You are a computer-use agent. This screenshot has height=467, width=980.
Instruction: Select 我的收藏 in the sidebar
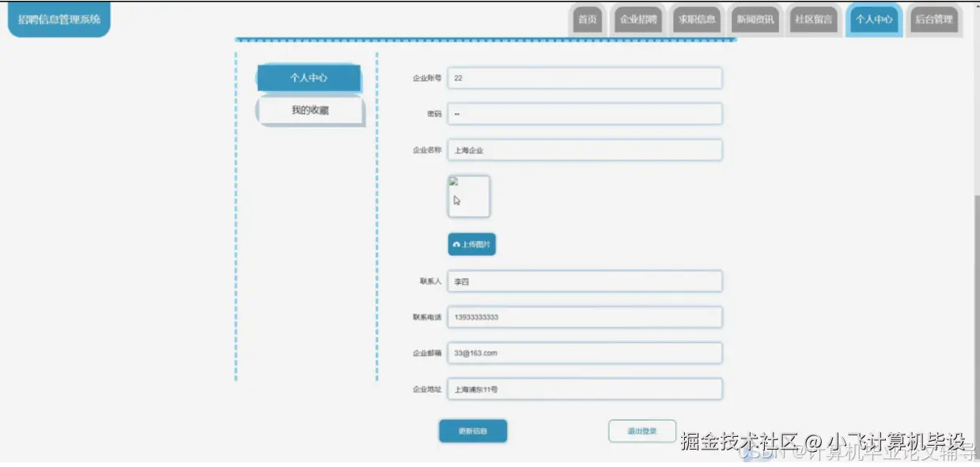pyautogui.click(x=308, y=111)
